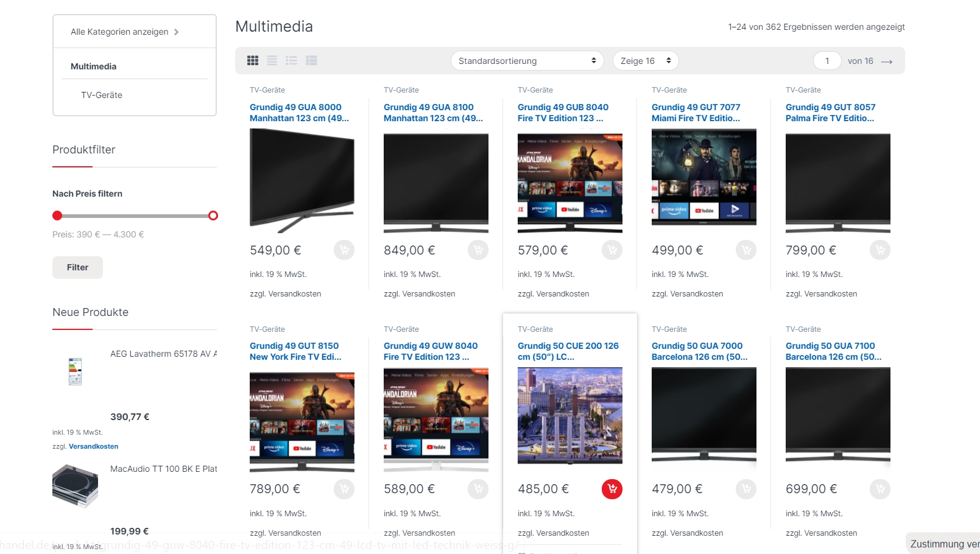View Grundig 49 GUT 8057 product image
This screenshot has height=554, width=980.
pos(838,181)
